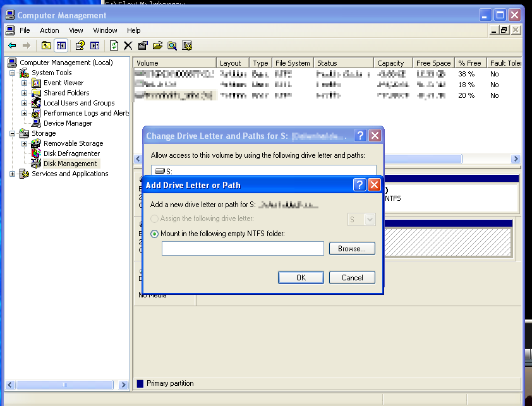The image size is (532, 406).
Task: Select the Storage node
Action: pos(44,133)
